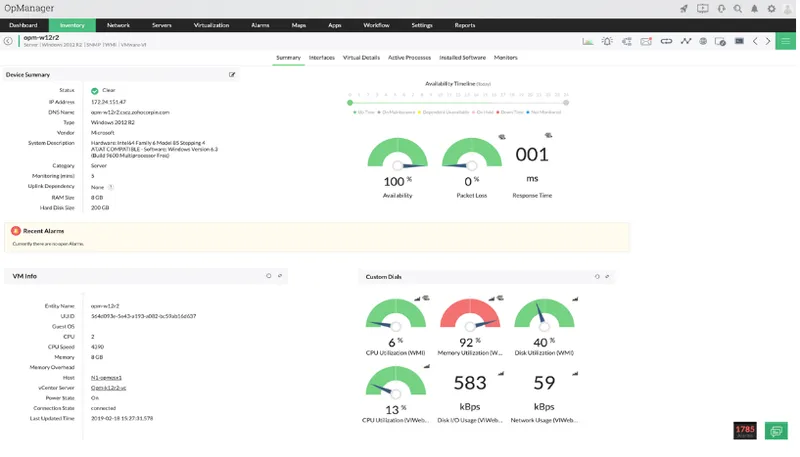The height and width of the screenshot is (457, 800).
Task: Click the Availability Timeline start marker
Action: point(350,103)
